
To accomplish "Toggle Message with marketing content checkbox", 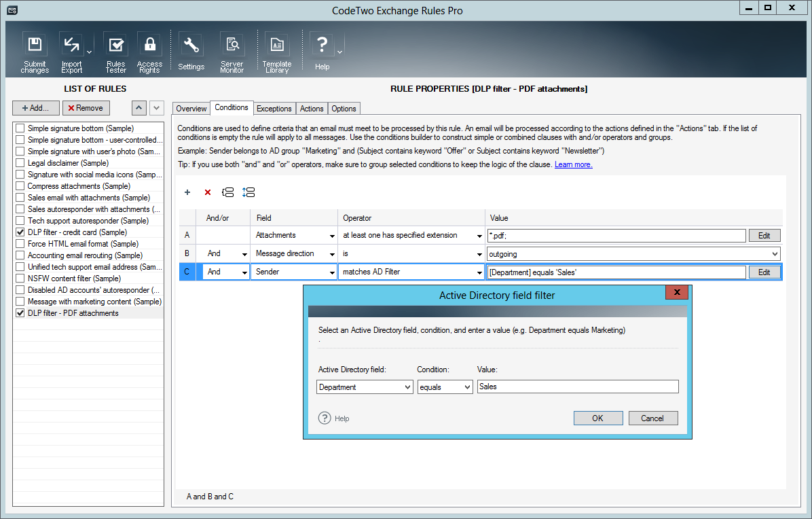I will (x=20, y=302).
